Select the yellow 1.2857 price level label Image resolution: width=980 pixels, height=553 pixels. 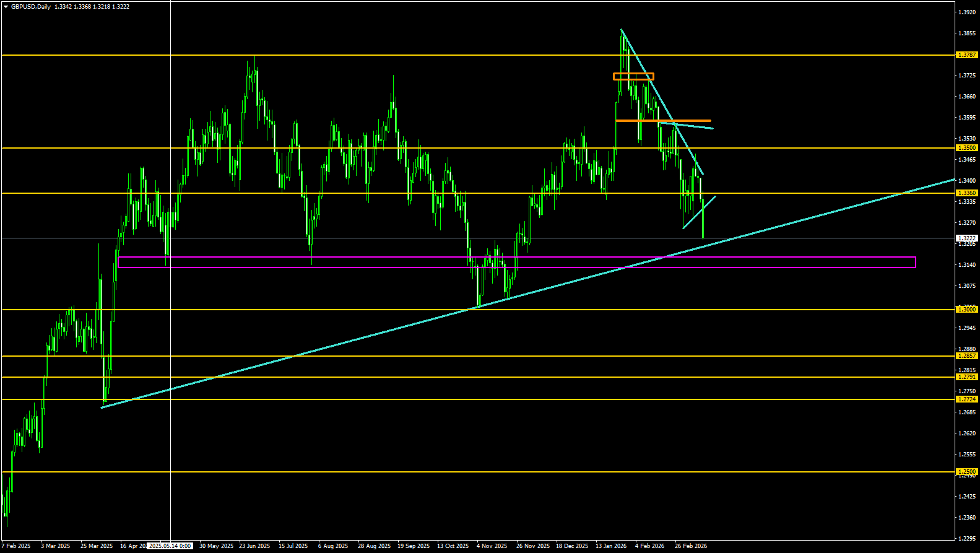[967, 356]
